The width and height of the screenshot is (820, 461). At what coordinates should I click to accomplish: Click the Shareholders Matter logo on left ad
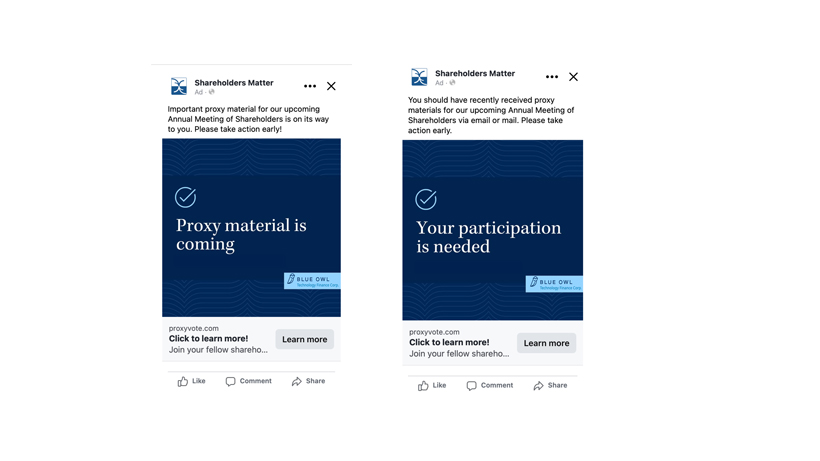(179, 86)
